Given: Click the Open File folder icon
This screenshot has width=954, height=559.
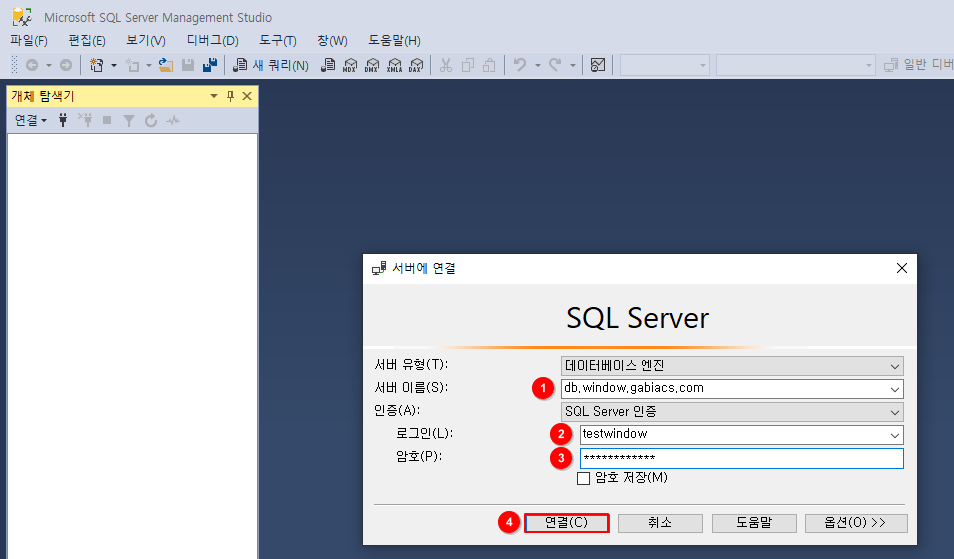Looking at the screenshot, I should [x=165, y=65].
